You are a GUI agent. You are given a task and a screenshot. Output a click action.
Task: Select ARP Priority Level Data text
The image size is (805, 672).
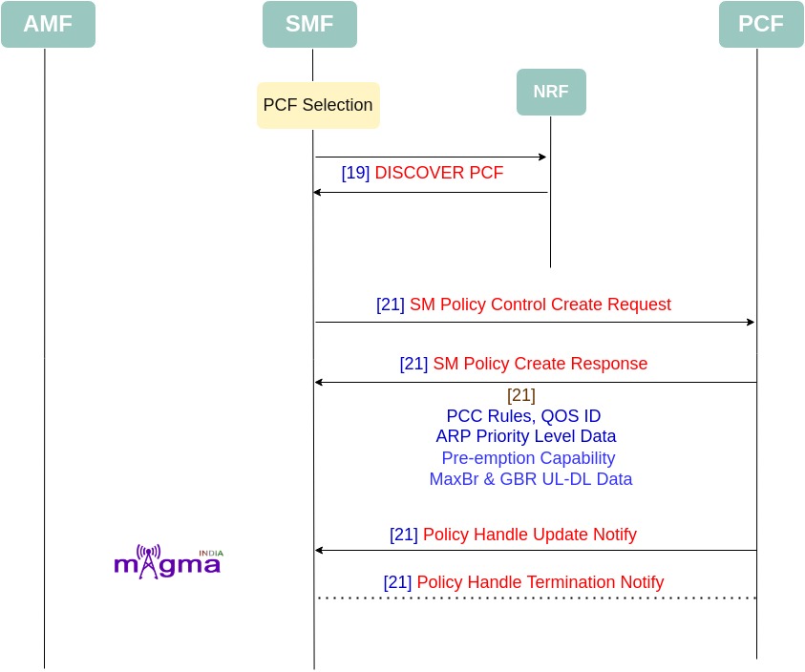tap(526, 436)
